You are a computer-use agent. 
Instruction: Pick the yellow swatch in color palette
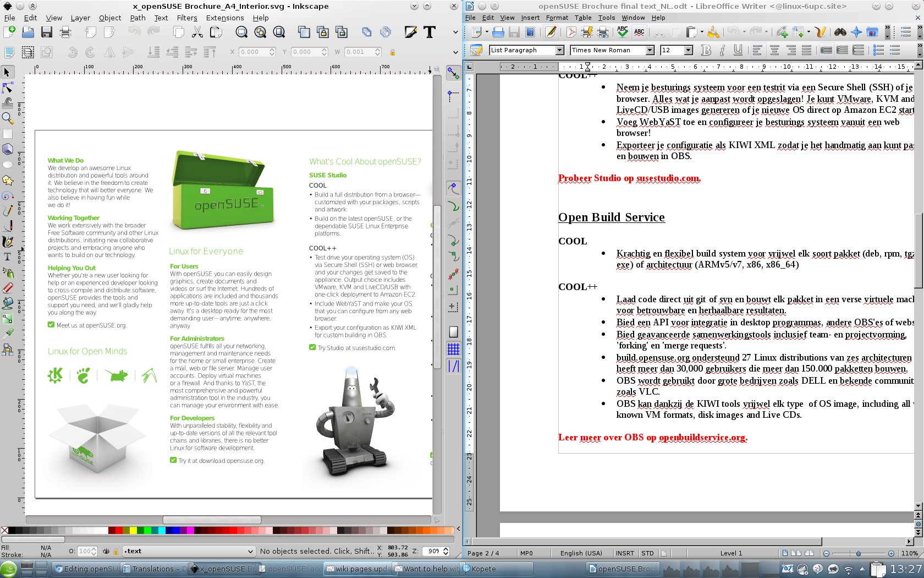133,531
